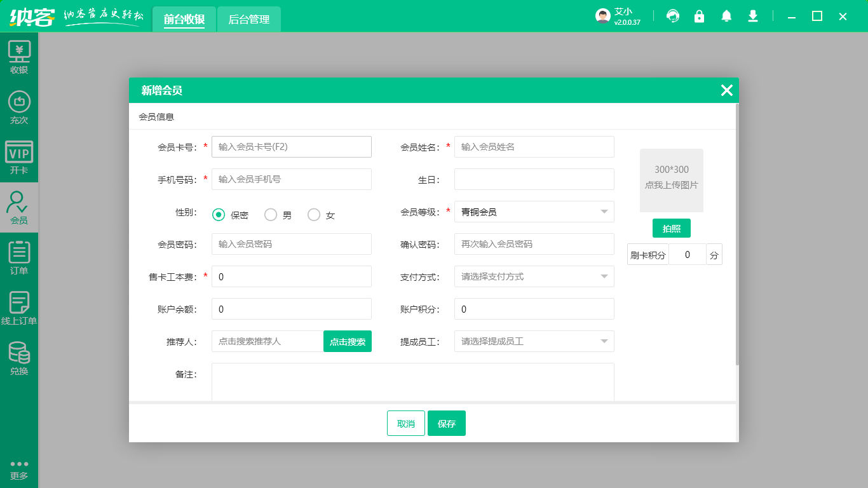Open the 支付方式 payment method dropdown
Image resolution: width=868 pixels, height=488 pixels.
tap(534, 276)
